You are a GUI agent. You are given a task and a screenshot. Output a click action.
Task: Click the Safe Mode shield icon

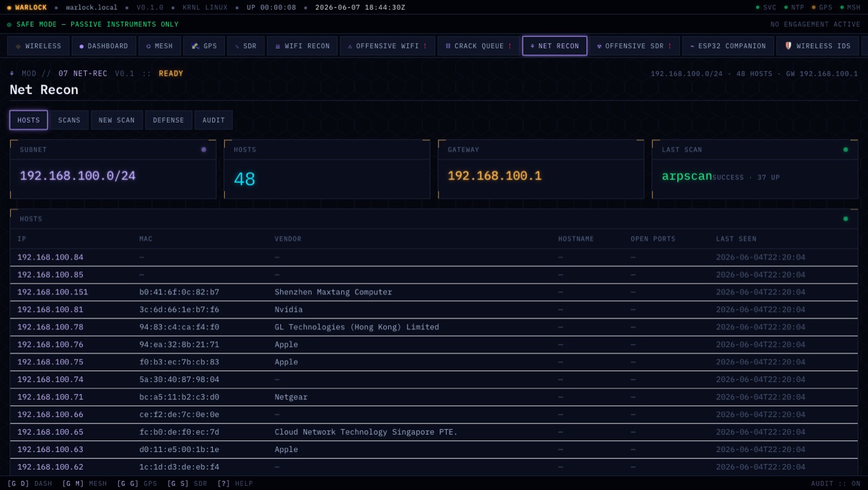pos(10,25)
